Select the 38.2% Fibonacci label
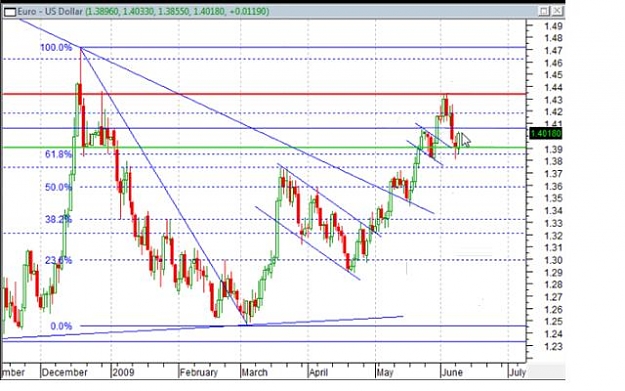The height and width of the screenshot is (391, 625). 58,220
